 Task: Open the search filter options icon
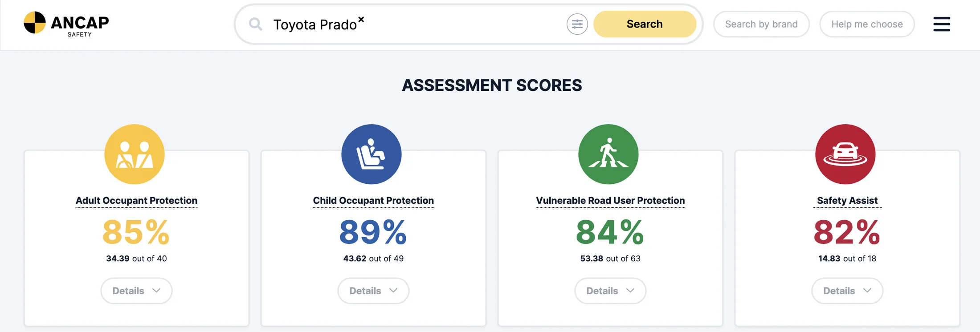pyautogui.click(x=577, y=24)
